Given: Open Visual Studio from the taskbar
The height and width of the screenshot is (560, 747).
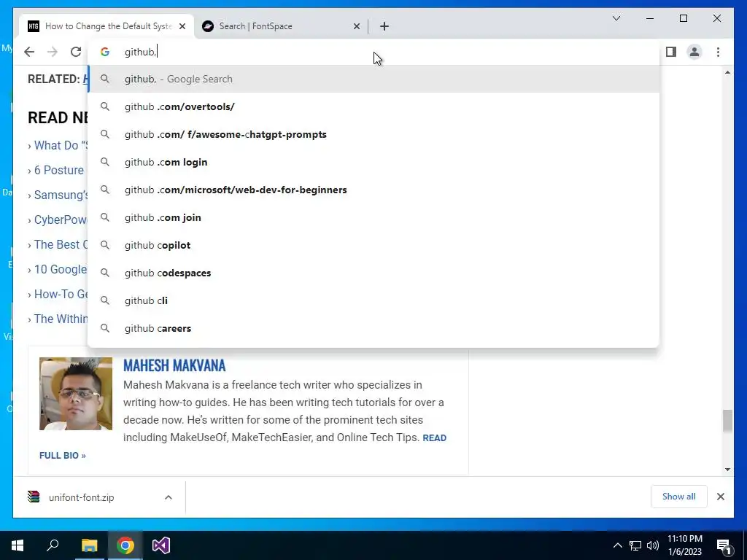Looking at the screenshot, I should point(161,545).
